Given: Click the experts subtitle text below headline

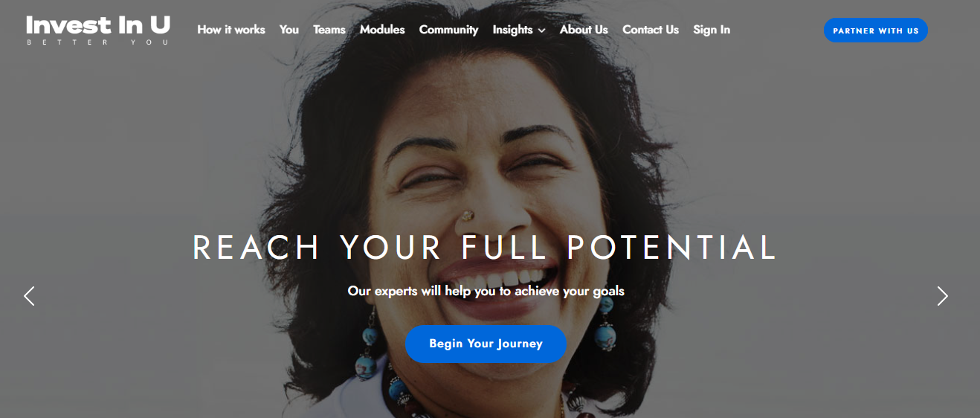Looking at the screenshot, I should pos(486,291).
